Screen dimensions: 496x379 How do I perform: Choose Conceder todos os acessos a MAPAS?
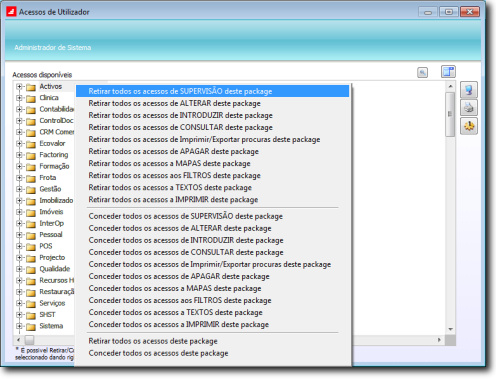pos(213,288)
